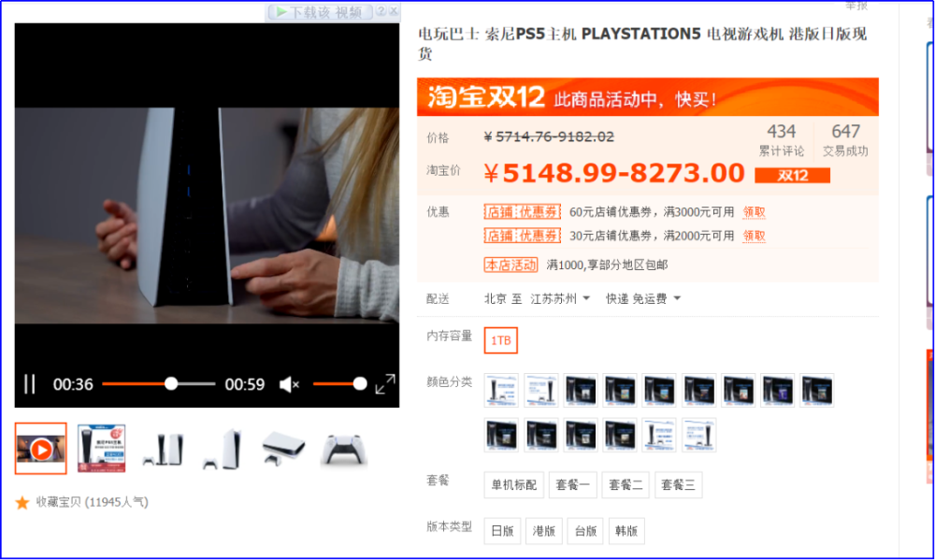Click the 本店活动 promotion tag

pyautogui.click(x=511, y=265)
